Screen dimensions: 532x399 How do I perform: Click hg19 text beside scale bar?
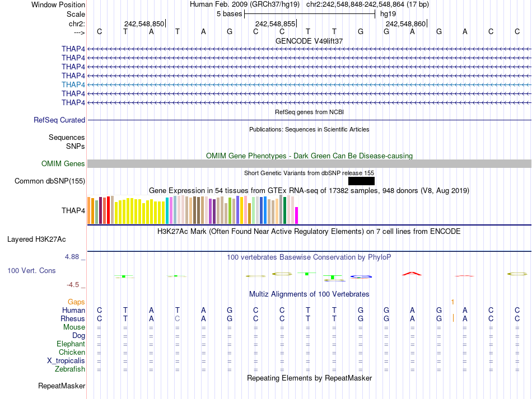pyautogui.click(x=388, y=14)
